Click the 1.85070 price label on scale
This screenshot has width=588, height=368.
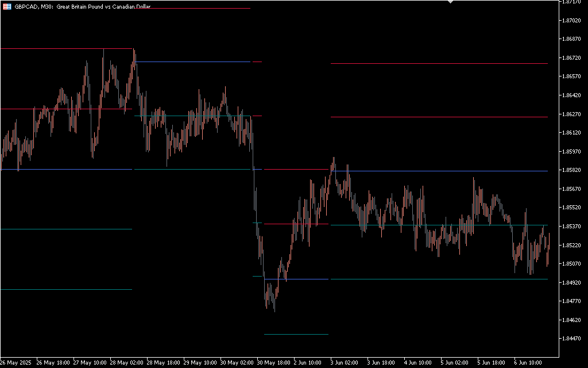(x=571, y=264)
